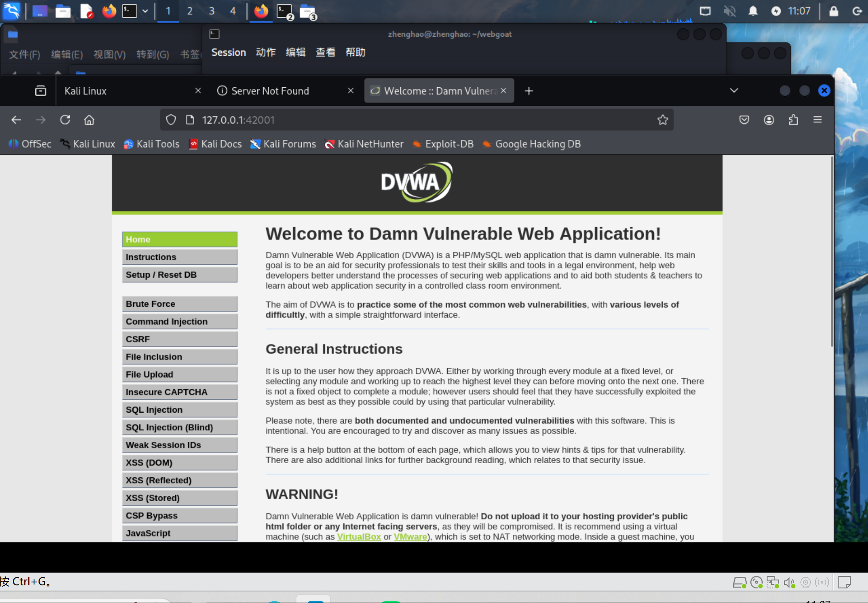Open the Save to Pocket icon
The width and height of the screenshot is (868, 603).
point(744,120)
